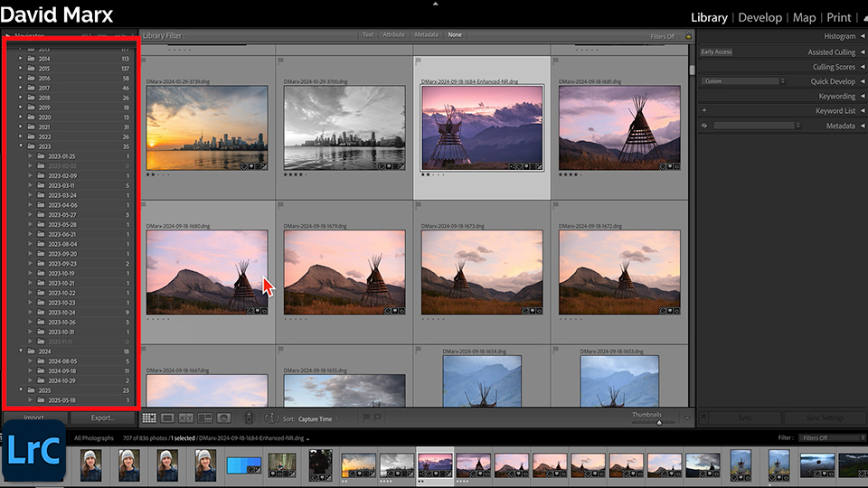Open the toolbar content dropdown arrow
The height and width of the screenshot is (488, 868).
coord(687,418)
